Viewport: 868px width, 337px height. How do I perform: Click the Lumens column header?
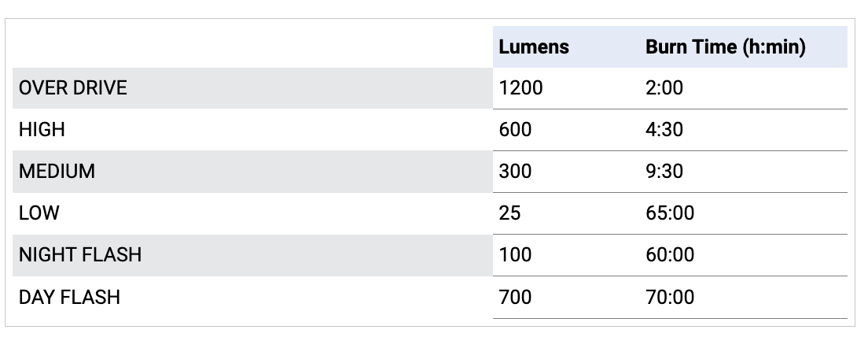534,47
